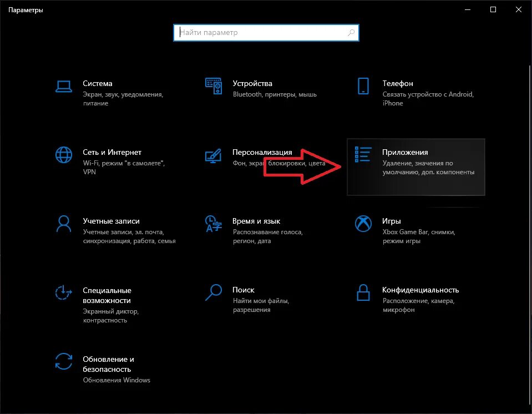The image size is (532, 414).
Task: Click the Телефон phone icon
Action: click(x=363, y=86)
